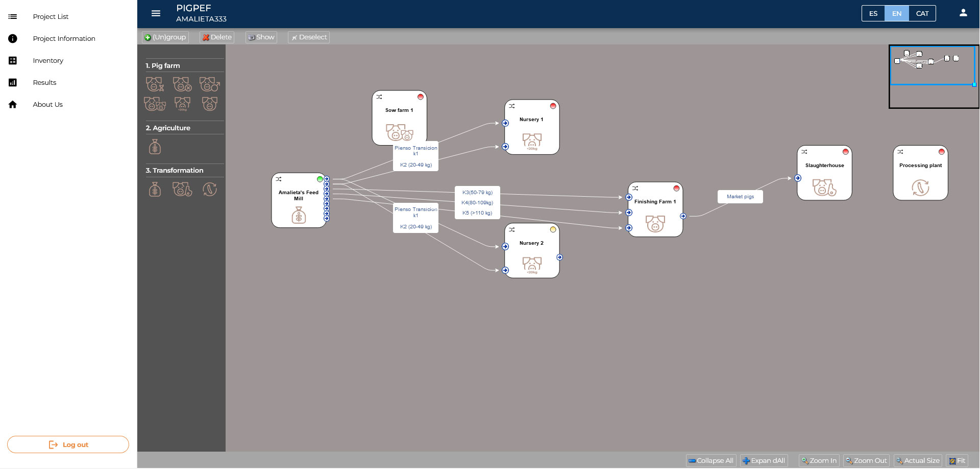Click the (Un)group toolbar button
The width and height of the screenshot is (980, 469).
click(165, 37)
